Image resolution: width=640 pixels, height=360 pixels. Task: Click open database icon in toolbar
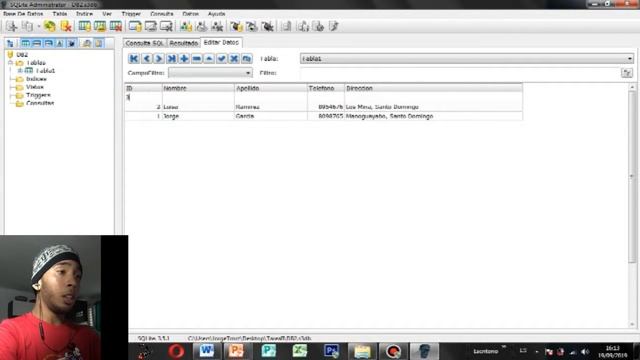pos(27,27)
